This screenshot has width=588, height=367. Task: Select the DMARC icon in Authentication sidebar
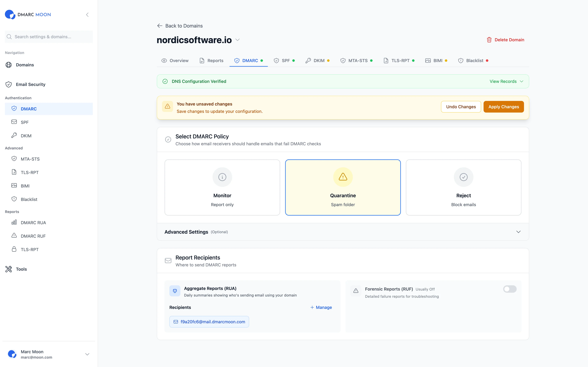(14, 109)
